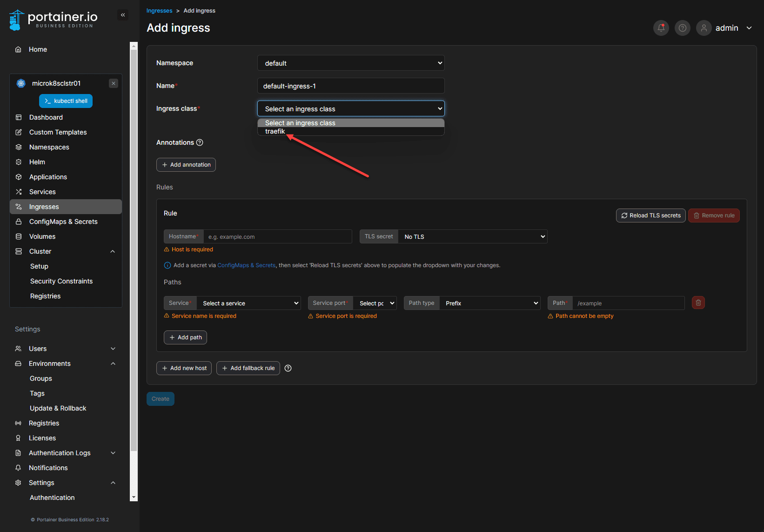Image resolution: width=764 pixels, height=532 pixels.
Task: Close the microk8sclstr01 environment with X
Action: (114, 83)
